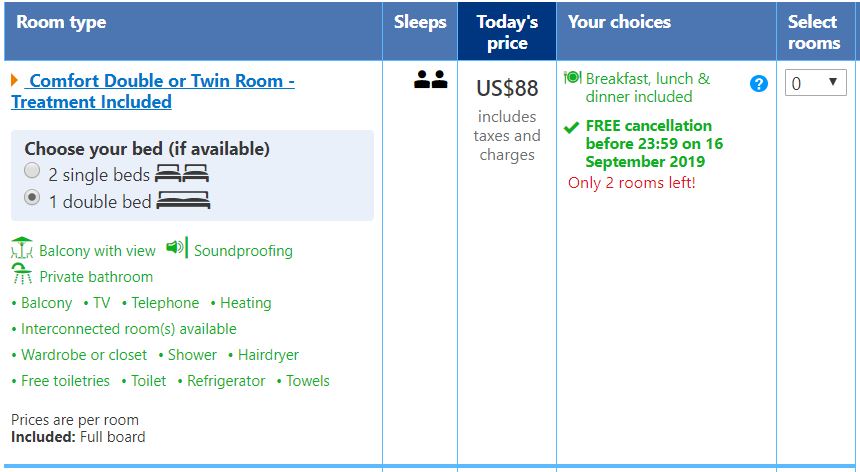Click the Room type column header
Viewport: 860px width, 472px height.
click(x=61, y=22)
